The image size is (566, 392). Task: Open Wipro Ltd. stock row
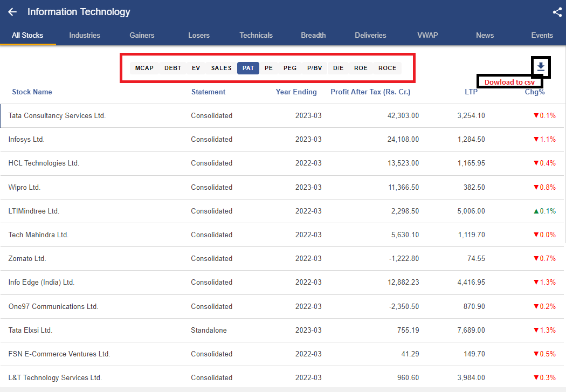[282, 187]
